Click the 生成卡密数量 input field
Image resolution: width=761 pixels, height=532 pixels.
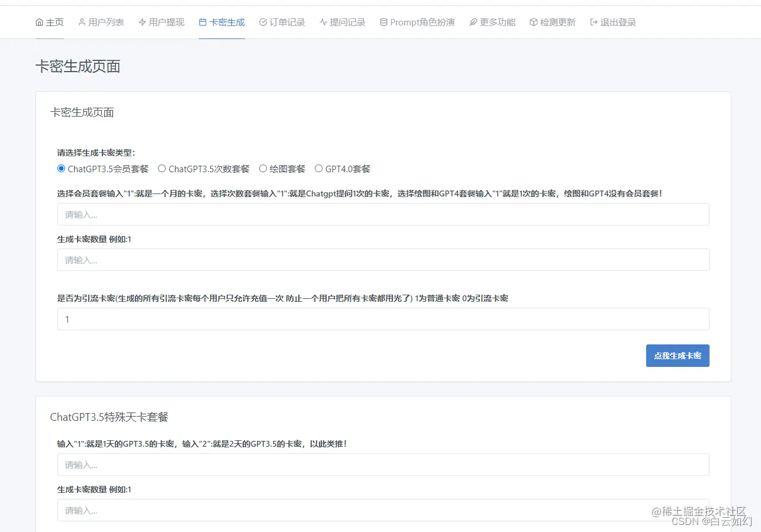[382, 260]
